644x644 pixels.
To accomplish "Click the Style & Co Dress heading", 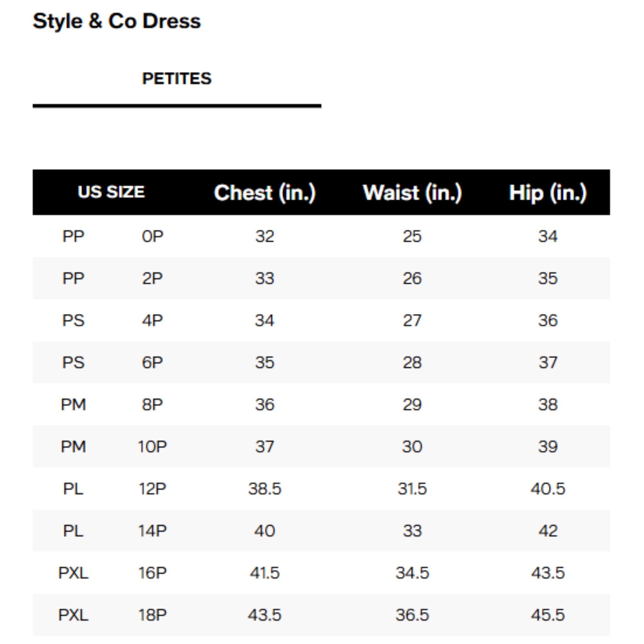I will (117, 21).
